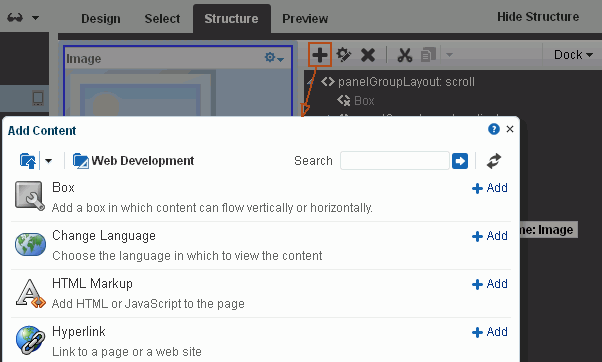Click the HTML Markup icon
The image size is (602, 362).
(x=30, y=293)
